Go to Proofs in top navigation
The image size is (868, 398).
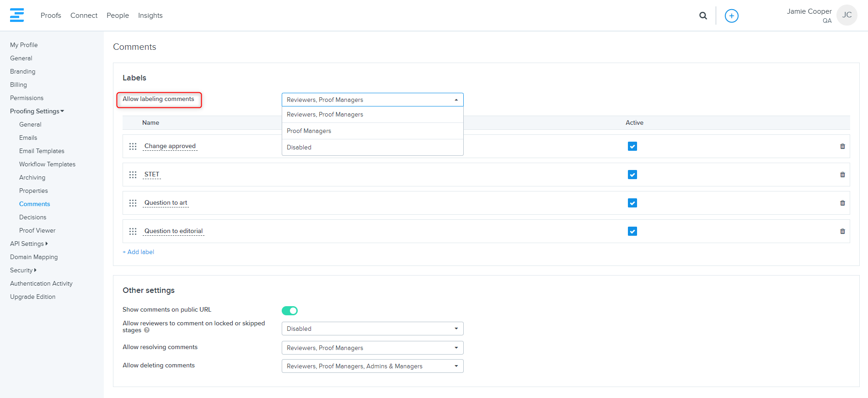(x=51, y=16)
